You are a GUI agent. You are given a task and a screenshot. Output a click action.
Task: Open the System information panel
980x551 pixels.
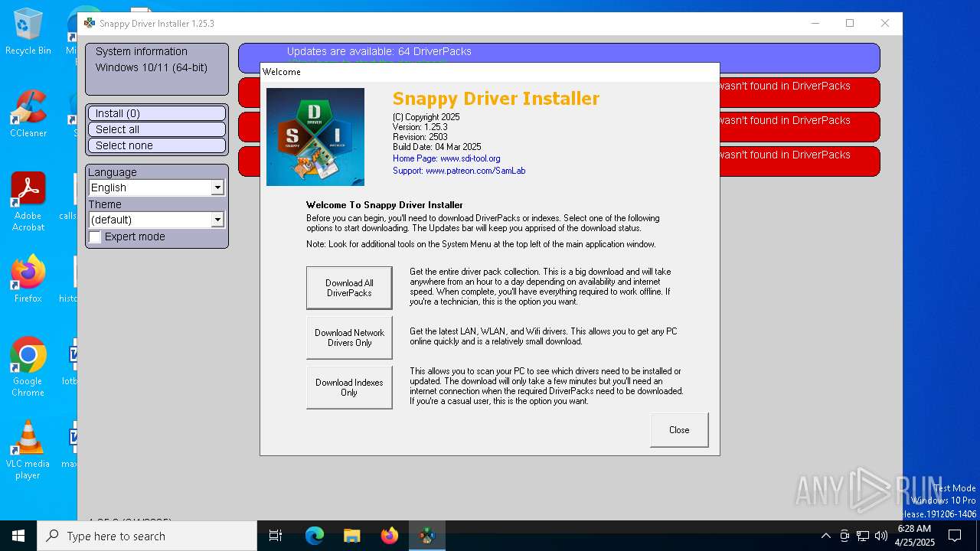tap(157, 69)
